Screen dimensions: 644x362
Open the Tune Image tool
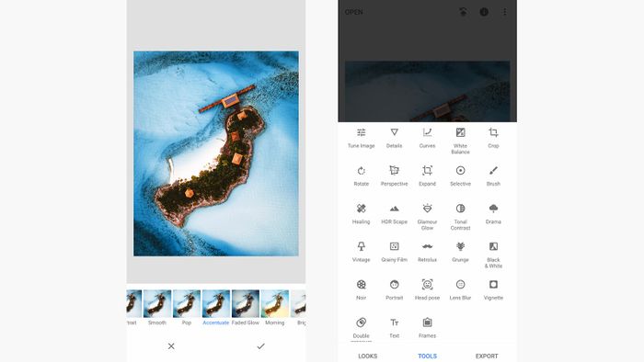[x=361, y=138]
